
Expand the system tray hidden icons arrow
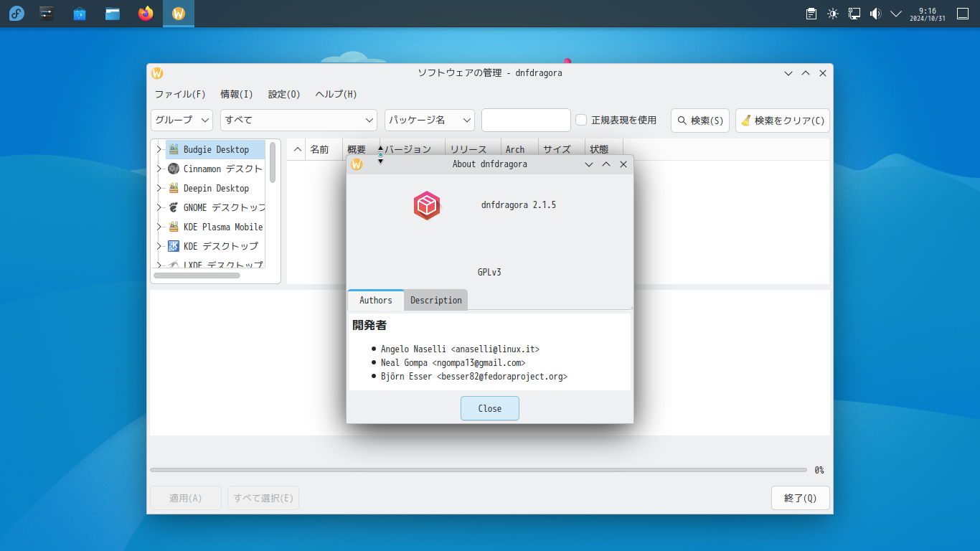pos(896,14)
